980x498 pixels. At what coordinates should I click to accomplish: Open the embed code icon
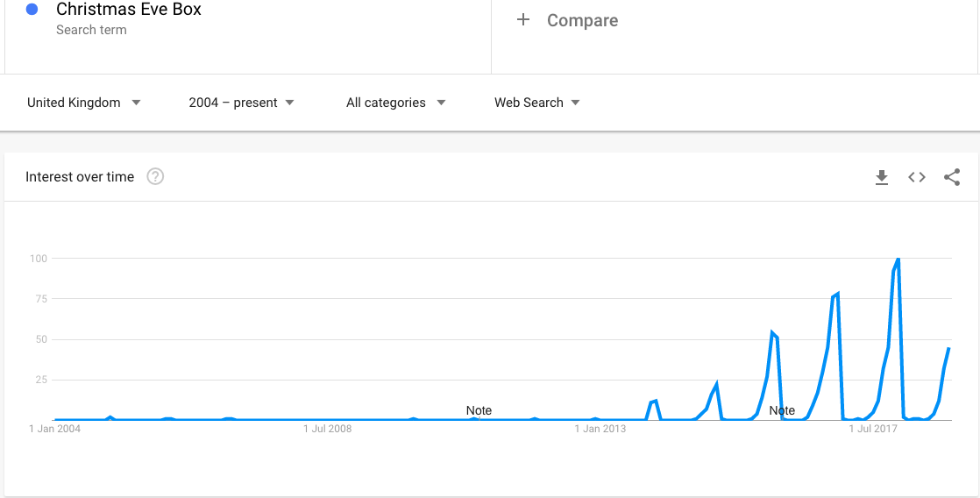click(x=916, y=177)
